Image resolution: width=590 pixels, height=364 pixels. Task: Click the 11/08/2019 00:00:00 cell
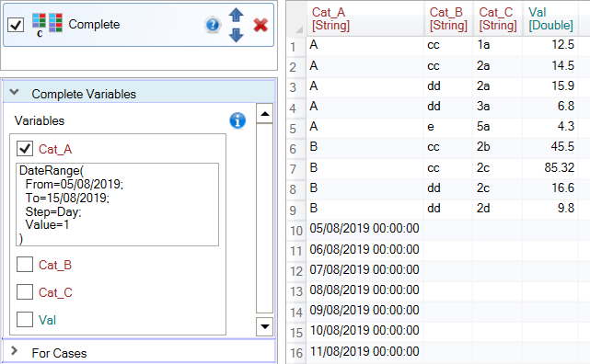pyautogui.click(x=365, y=352)
